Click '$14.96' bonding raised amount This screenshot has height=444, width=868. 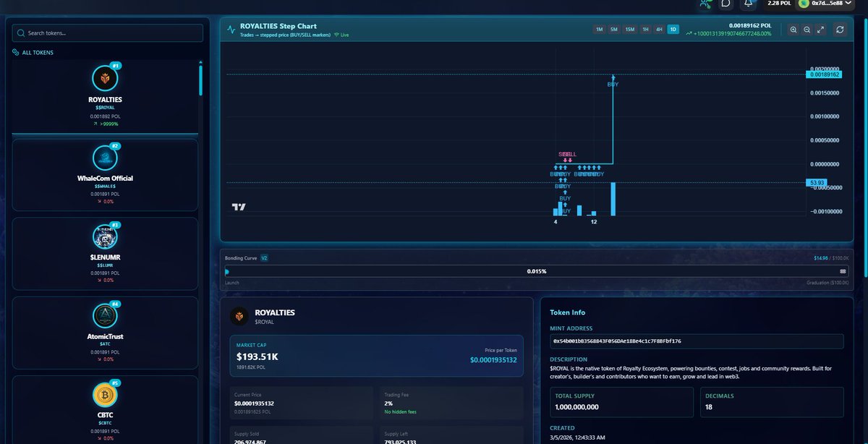820,257
